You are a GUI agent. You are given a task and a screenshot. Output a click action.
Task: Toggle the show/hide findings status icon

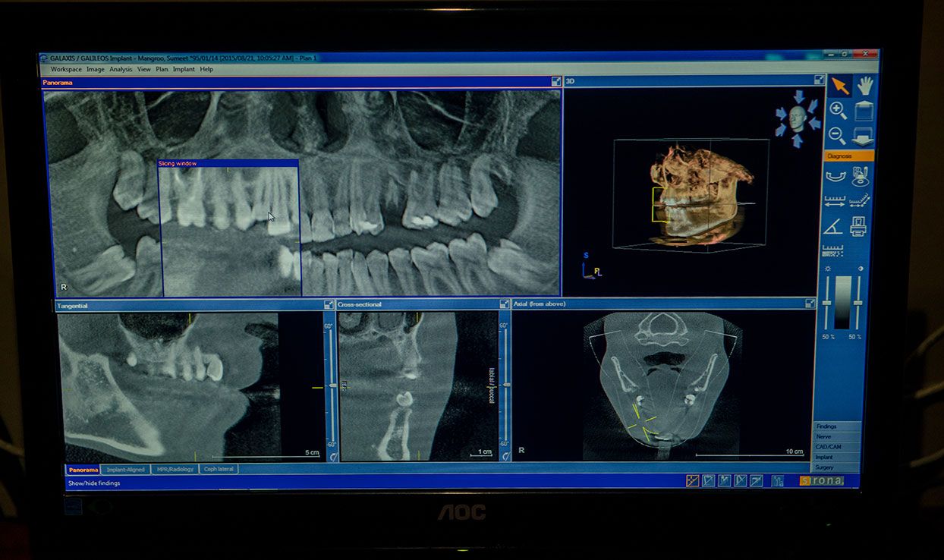692,480
